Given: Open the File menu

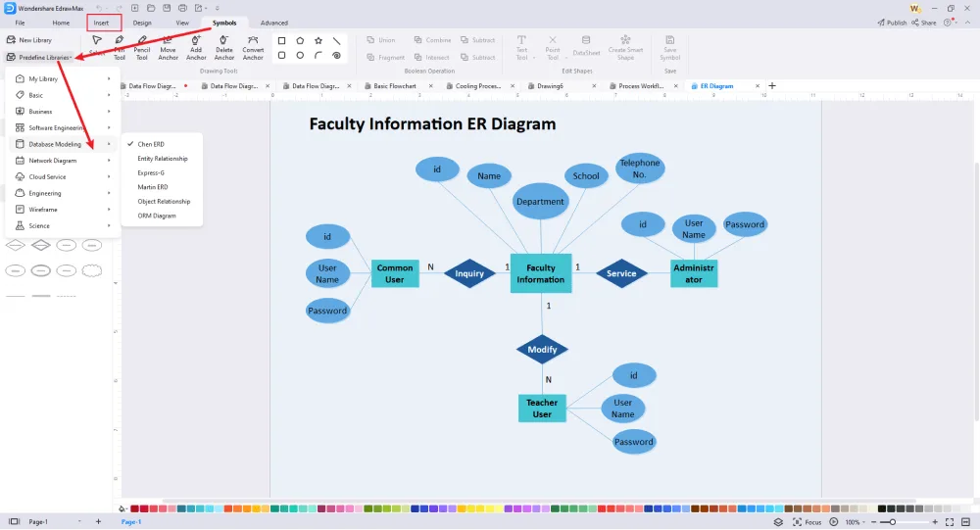Looking at the screenshot, I should click(20, 23).
